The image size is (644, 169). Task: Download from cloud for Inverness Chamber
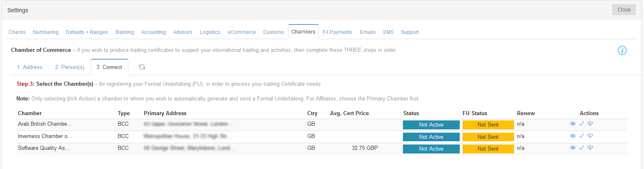(x=590, y=136)
